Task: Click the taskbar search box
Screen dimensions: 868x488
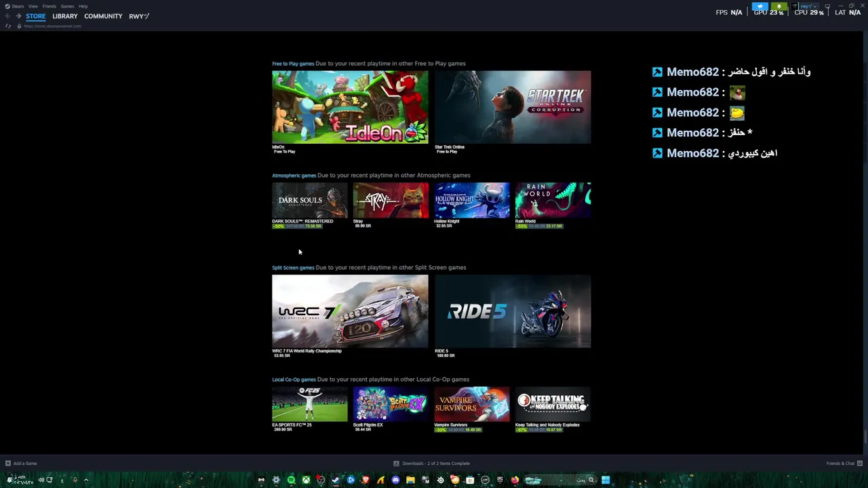Action: (561, 480)
